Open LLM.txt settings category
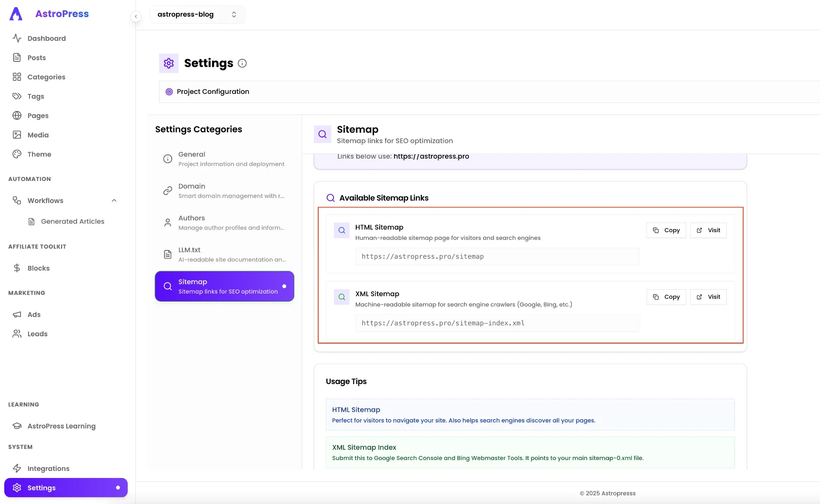 [x=224, y=254]
